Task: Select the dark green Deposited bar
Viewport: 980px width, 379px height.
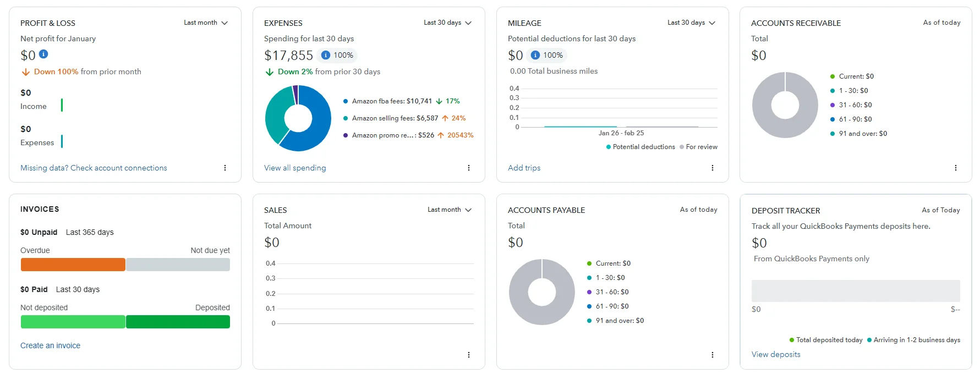Action: (x=178, y=322)
